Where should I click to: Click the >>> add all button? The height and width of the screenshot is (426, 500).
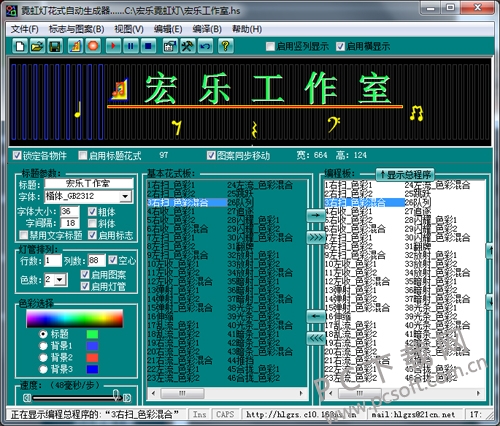(315, 237)
